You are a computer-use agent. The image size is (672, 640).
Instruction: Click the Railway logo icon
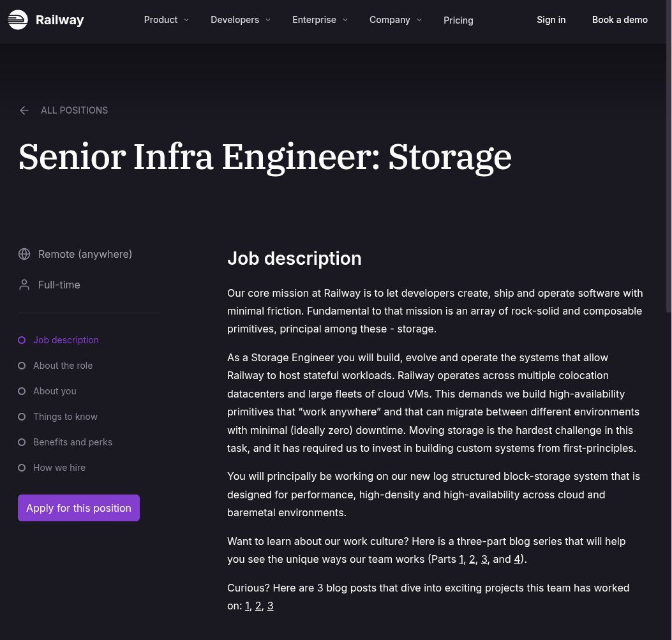[18, 20]
